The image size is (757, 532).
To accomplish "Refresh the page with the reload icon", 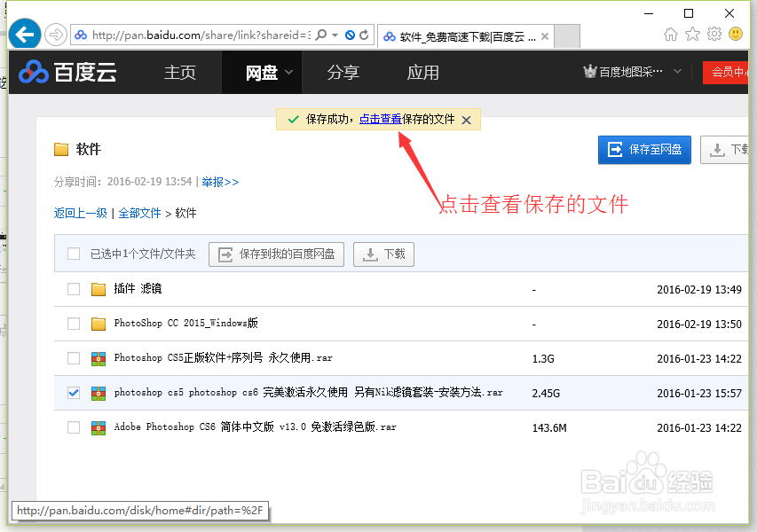I will pyautogui.click(x=364, y=35).
